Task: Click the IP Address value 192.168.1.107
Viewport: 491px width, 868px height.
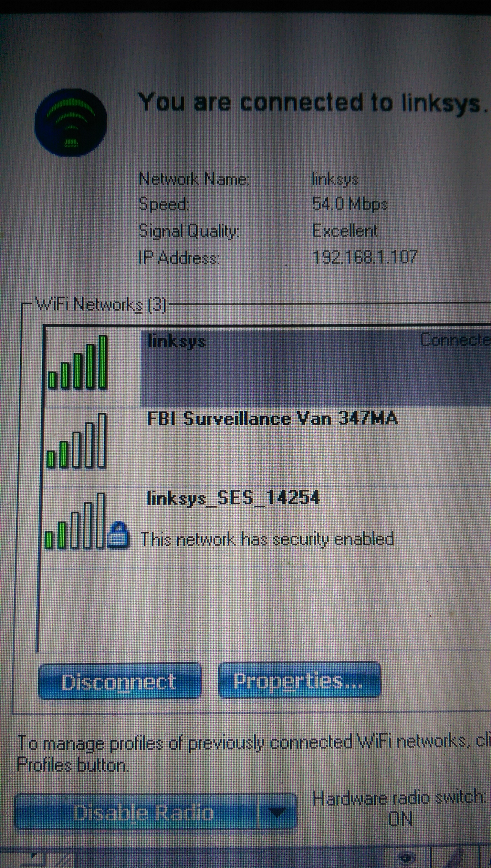Action: [365, 258]
